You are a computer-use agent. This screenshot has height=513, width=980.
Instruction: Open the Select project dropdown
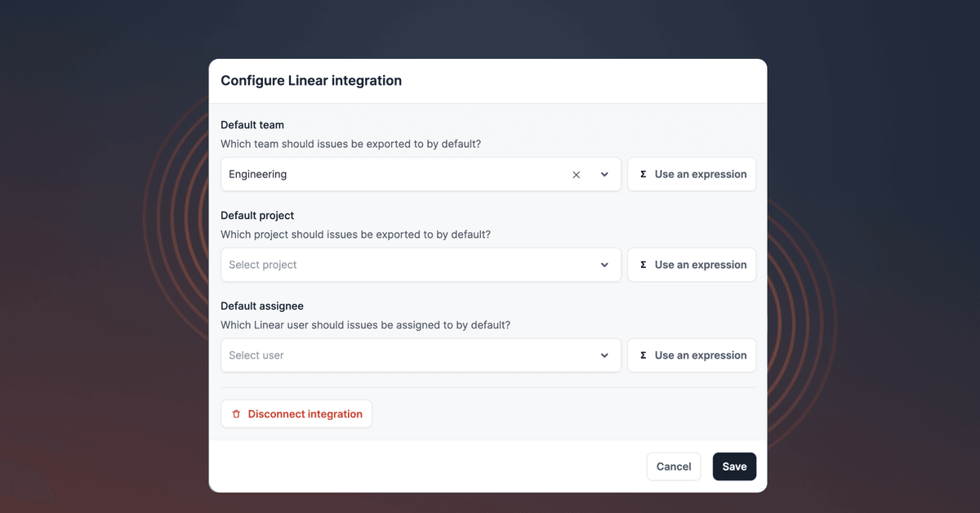(x=408, y=265)
